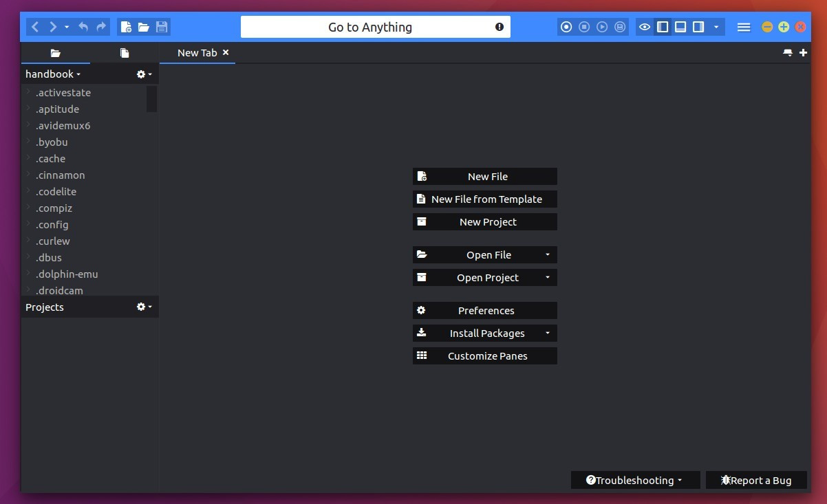Image resolution: width=827 pixels, height=504 pixels.
Task: Open the dropdown arrow beside Open Project
Action: click(548, 278)
